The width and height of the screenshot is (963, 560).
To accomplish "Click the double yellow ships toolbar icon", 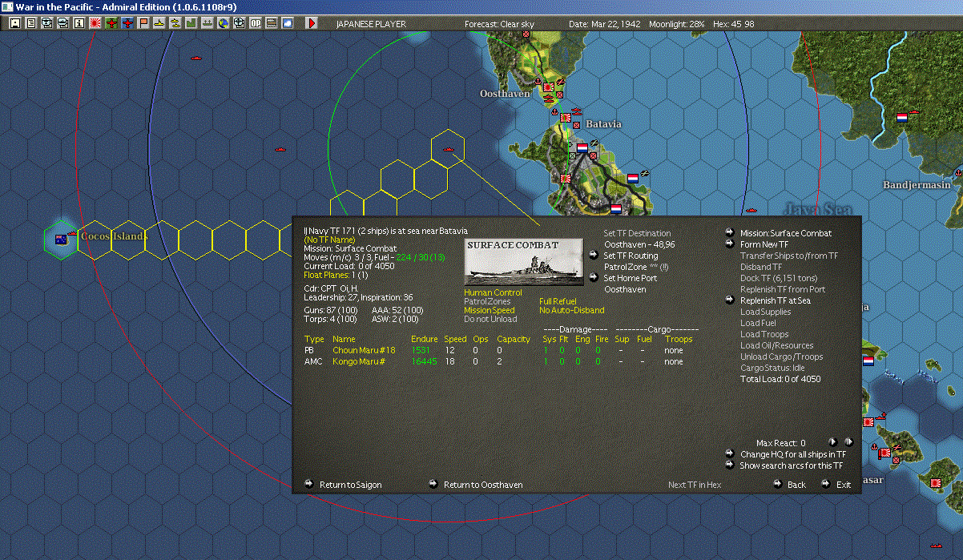I will [x=176, y=23].
